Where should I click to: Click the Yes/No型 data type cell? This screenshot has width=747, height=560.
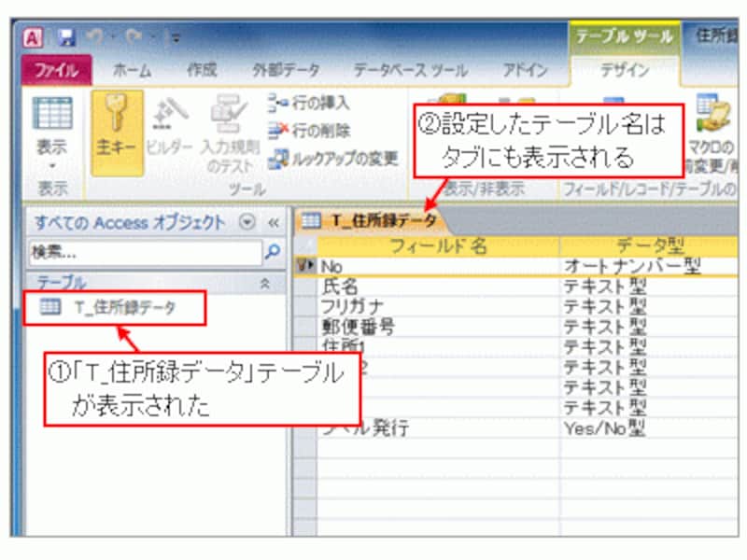coord(649,428)
